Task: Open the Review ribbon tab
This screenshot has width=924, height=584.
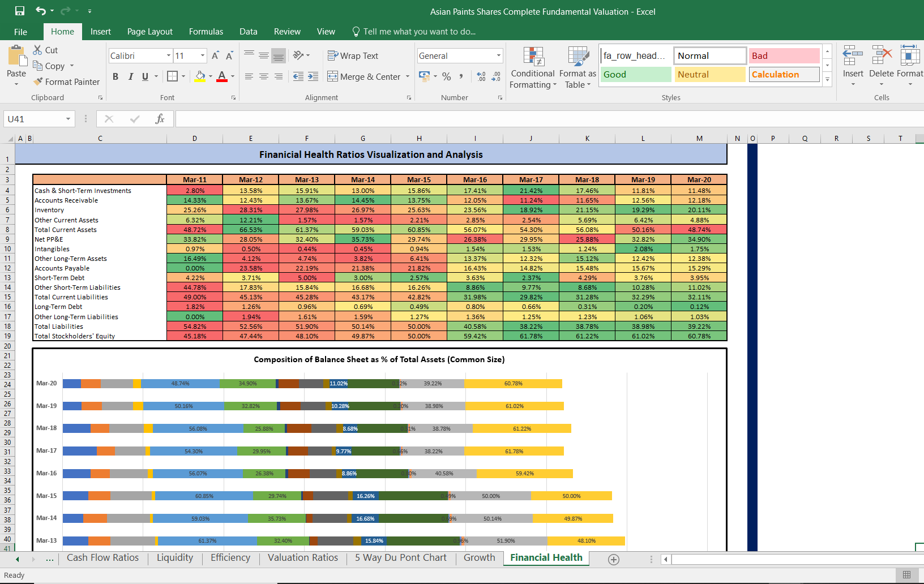Action: pos(288,32)
